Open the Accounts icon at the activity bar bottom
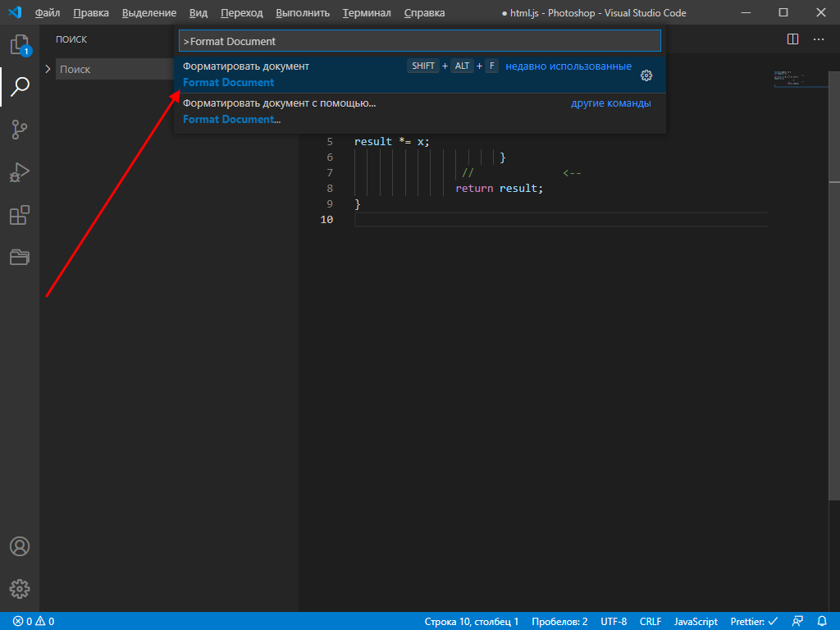The image size is (840, 630). coord(20,546)
